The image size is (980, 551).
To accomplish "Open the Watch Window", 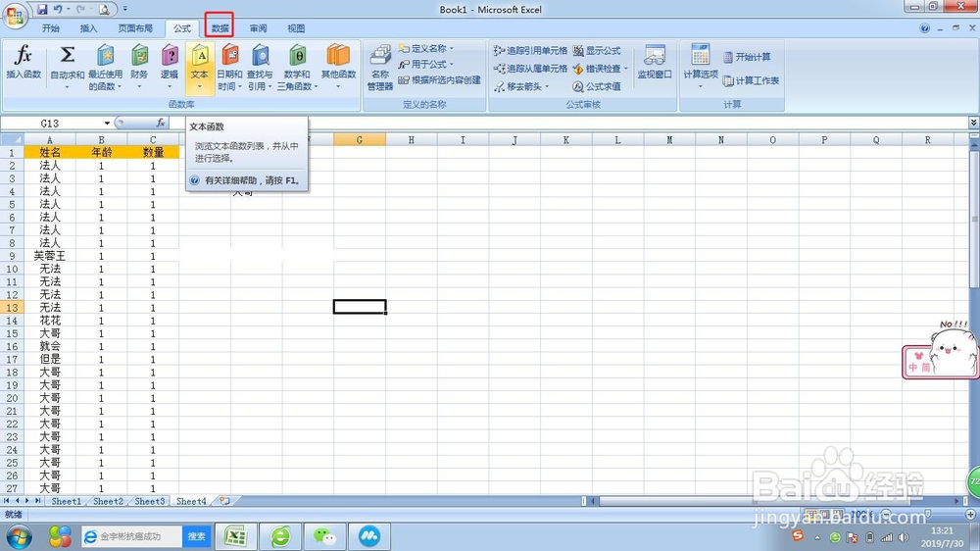I will 655,63.
